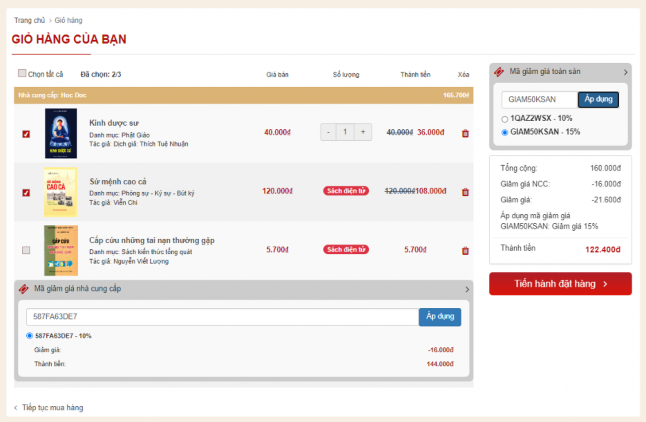
Task: Open the Sứ mệnh cao cả book thumbnail
Action: click(60, 192)
